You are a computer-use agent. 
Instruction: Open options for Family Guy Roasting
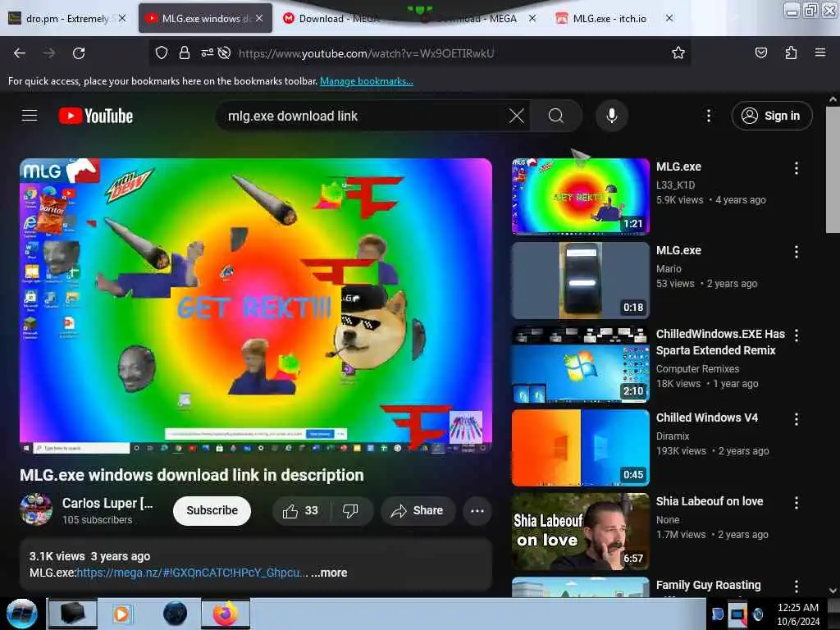796,586
